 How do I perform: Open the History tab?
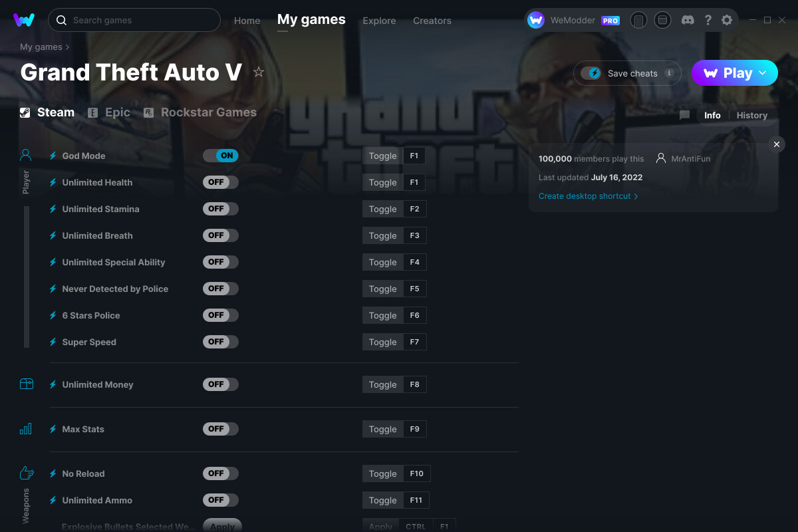751,115
